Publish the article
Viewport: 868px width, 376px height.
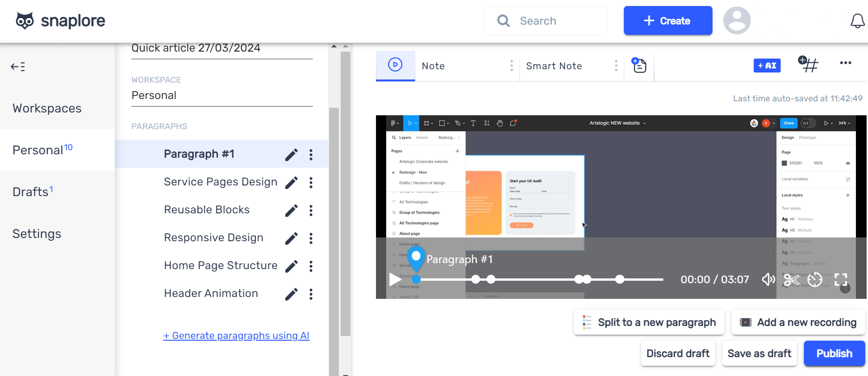pyautogui.click(x=834, y=353)
